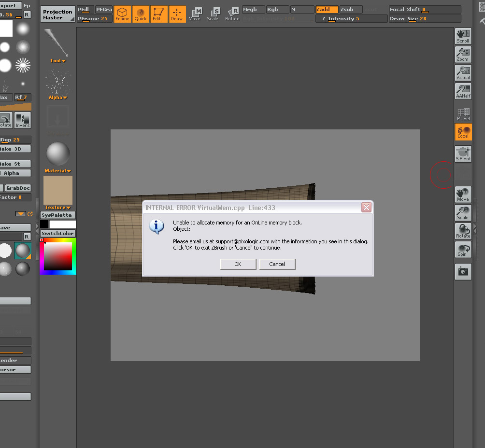Click the PFill button

pos(85,10)
